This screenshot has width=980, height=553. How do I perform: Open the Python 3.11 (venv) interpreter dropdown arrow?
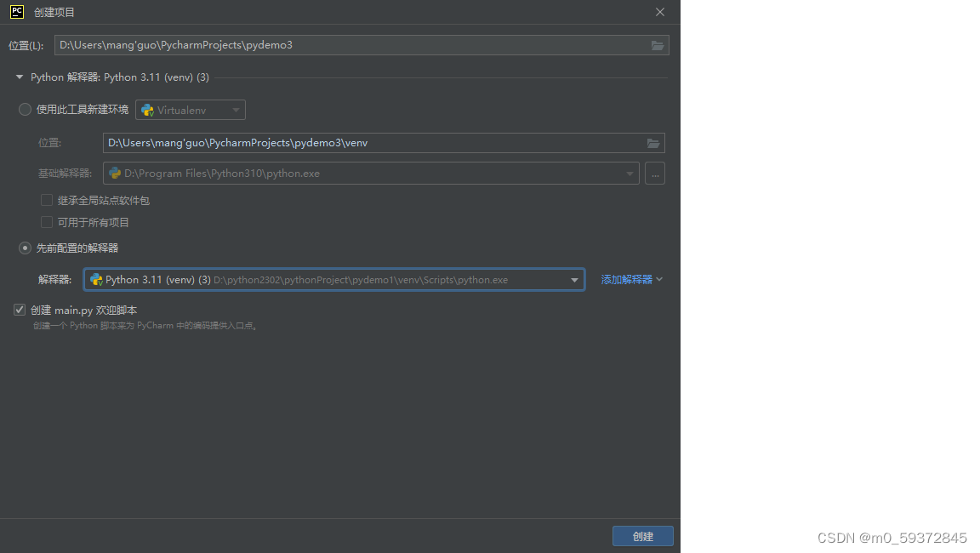[x=574, y=280]
